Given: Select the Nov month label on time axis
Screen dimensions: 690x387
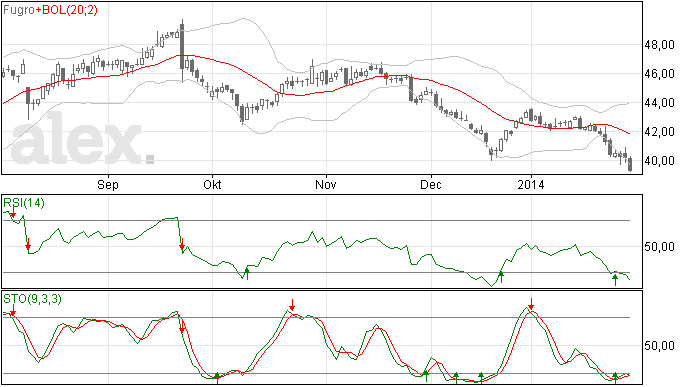Looking at the screenshot, I should [x=326, y=184].
